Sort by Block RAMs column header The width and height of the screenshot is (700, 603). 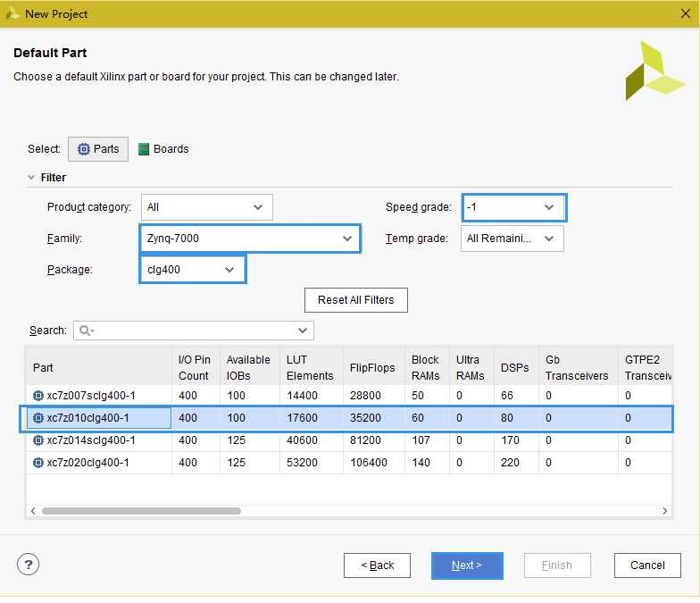(427, 367)
